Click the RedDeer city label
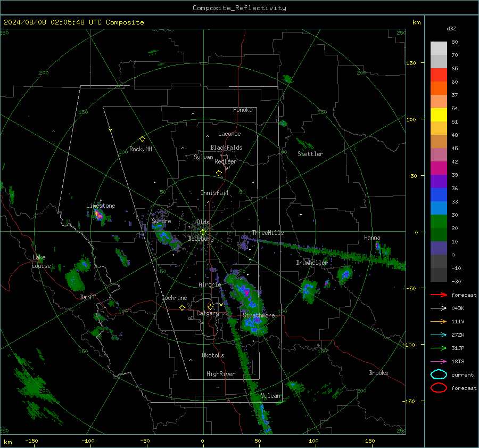This screenshot has width=479, height=448. coord(226,161)
